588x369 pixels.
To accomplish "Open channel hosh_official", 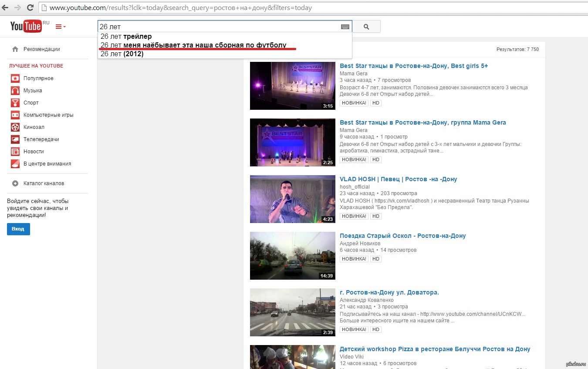I will (x=355, y=187).
